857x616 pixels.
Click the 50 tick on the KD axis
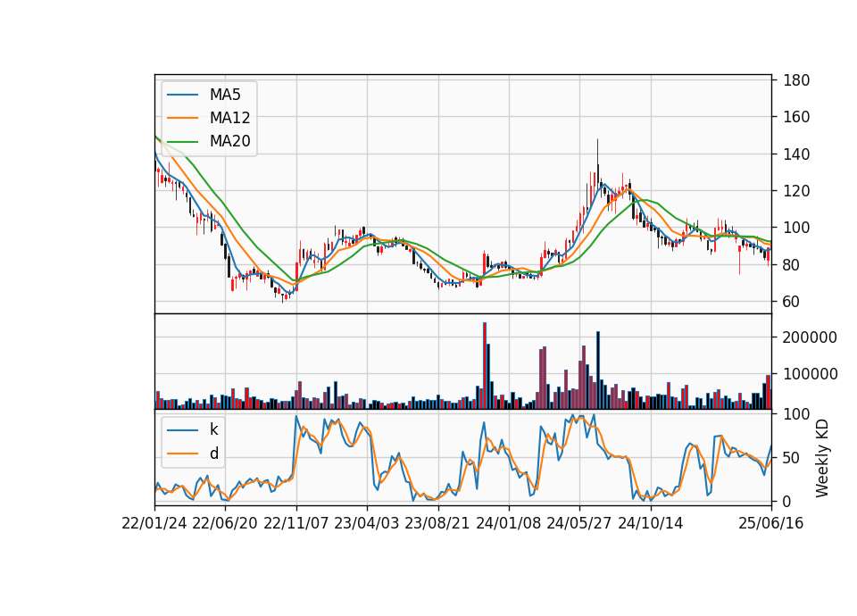tap(792, 457)
